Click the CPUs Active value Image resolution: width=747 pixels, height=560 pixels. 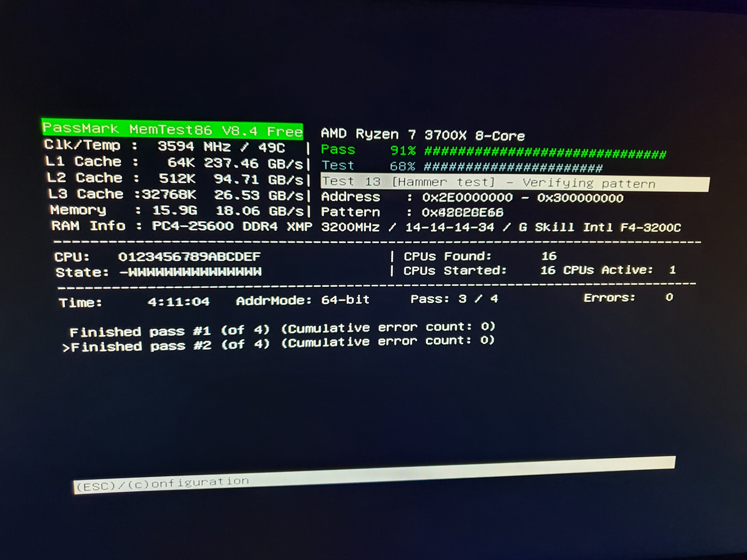(x=672, y=270)
